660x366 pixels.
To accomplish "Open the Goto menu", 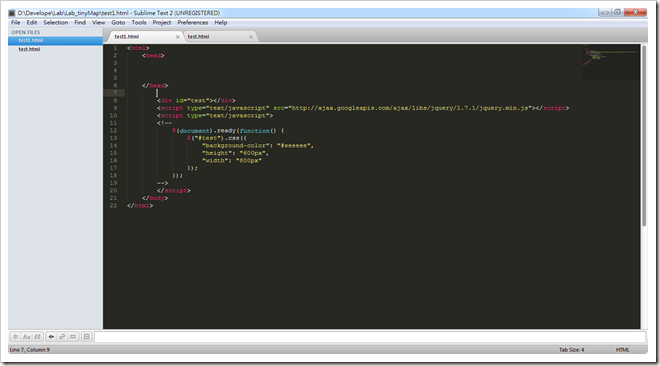I will [118, 23].
